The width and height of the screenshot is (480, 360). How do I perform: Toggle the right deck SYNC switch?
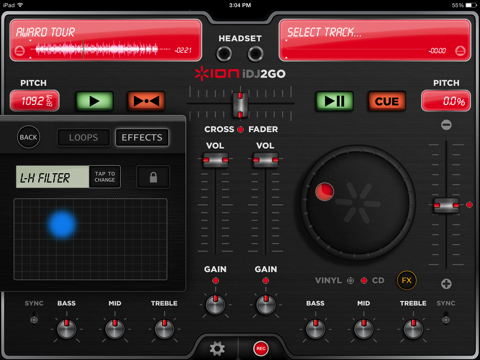(x=446, y=318)
